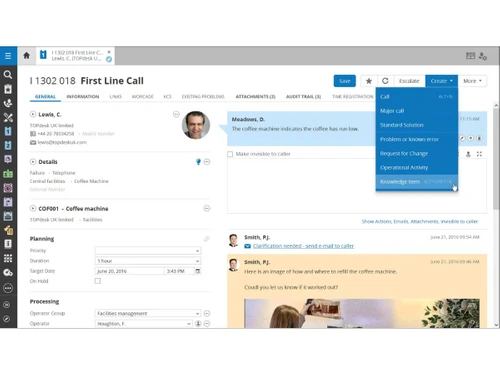Image resolution: width=500 pixels, height=375 pixels.
Task: Tick Make invisible to caller
Action: 230,154
